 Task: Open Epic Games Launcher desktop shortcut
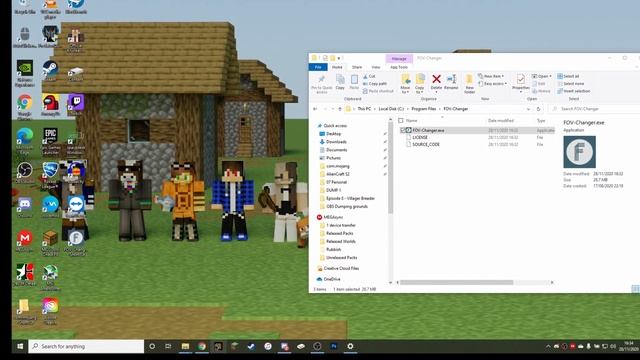[50, 141]
